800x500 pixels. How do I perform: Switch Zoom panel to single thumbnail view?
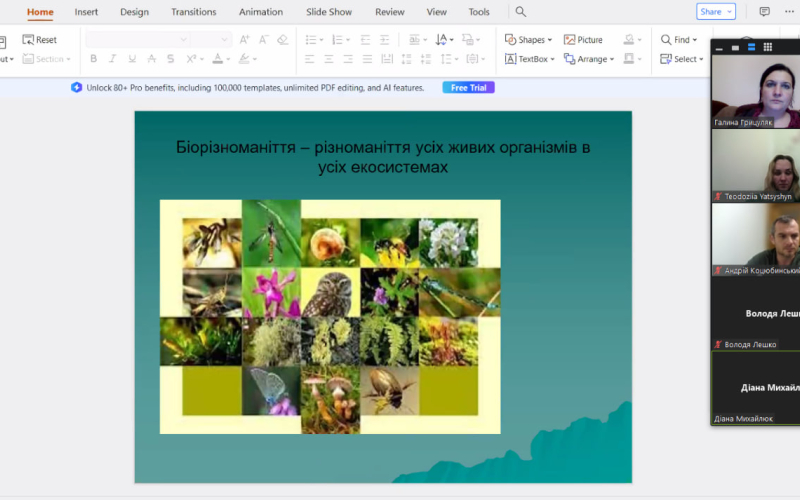point(735,47)
